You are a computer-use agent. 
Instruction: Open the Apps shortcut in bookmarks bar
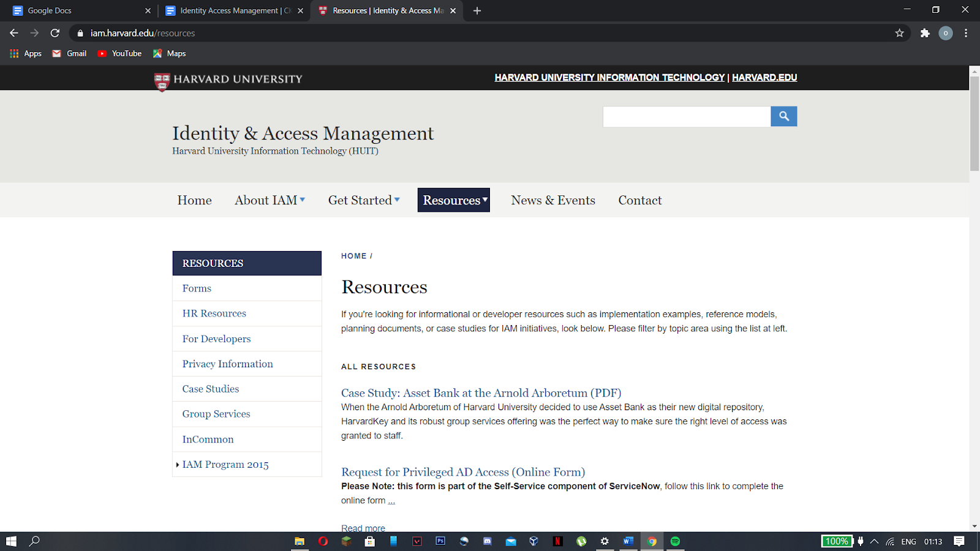coord(26,53)
